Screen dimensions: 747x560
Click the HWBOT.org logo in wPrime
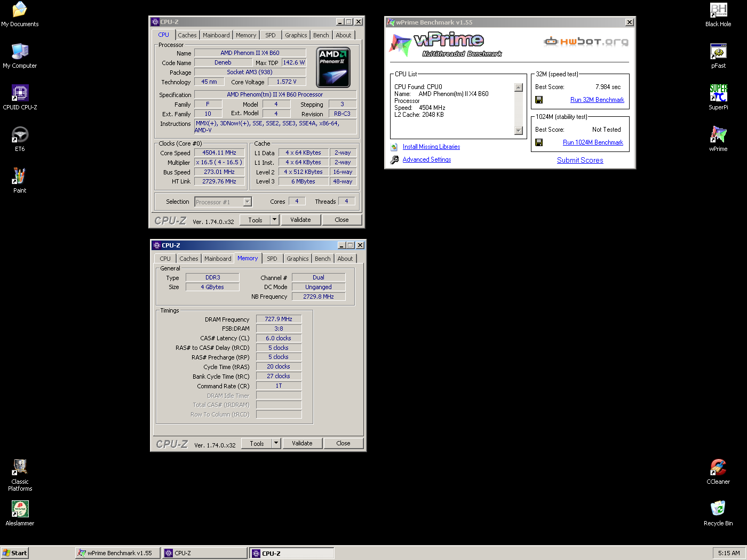click(586, 41)
